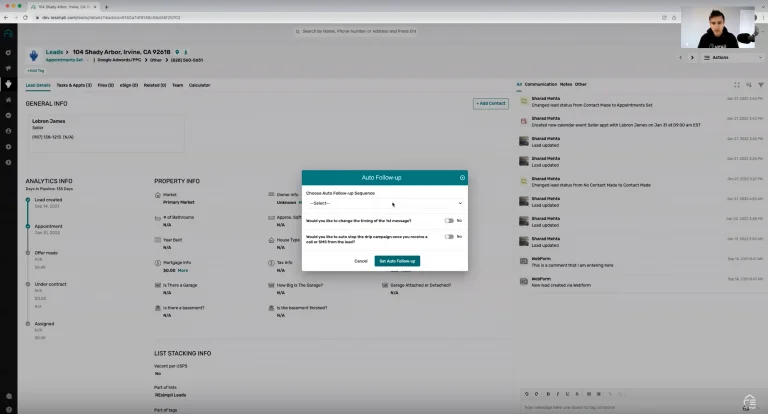The image size is (768, 414).
Task: Go to the previous lead arrow
Action: pos(680,58)
